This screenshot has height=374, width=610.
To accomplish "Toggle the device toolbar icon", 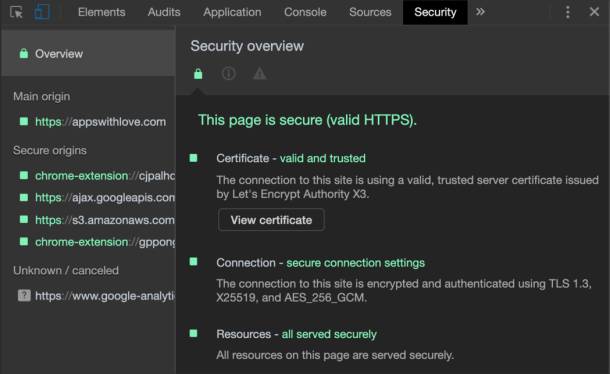I will pyautogui.click(x=42, y=12).
